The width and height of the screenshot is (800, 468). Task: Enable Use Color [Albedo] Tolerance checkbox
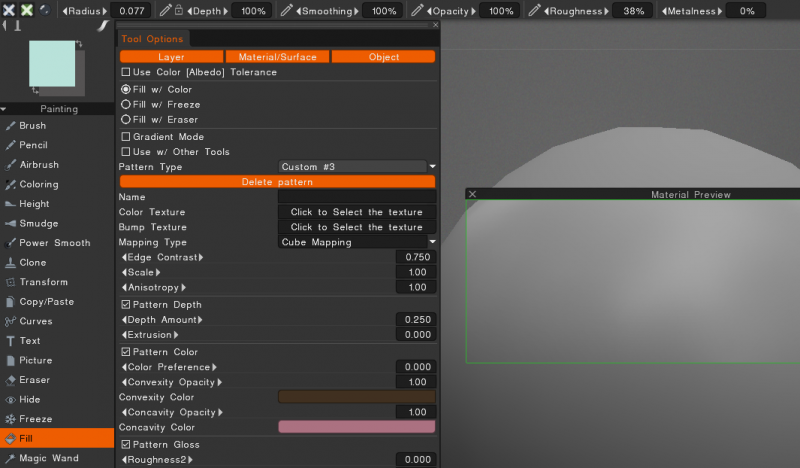point(126,72)
